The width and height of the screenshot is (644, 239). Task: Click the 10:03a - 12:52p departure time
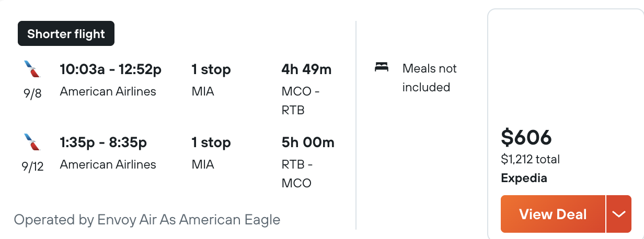click(x=111, y=69)
